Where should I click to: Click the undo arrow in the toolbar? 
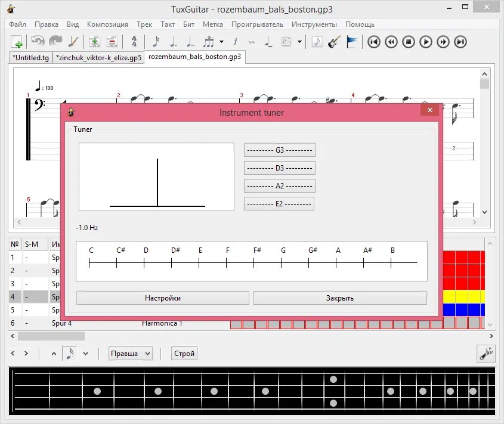point(38,42)
